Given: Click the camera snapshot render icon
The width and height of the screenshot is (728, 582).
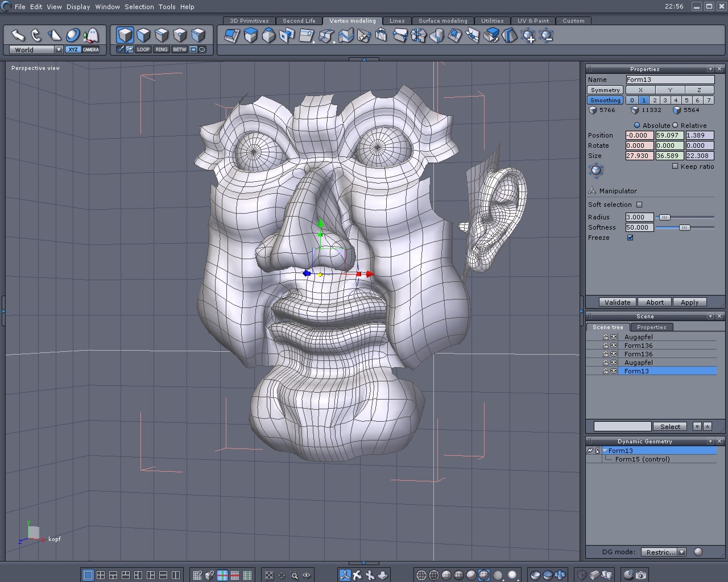Looking at the screenshot, I should [641, 575].
